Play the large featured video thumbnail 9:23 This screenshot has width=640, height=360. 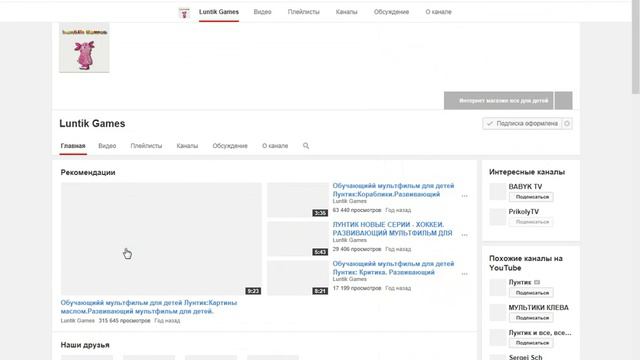pyautogui.click(x=161, y=239)
